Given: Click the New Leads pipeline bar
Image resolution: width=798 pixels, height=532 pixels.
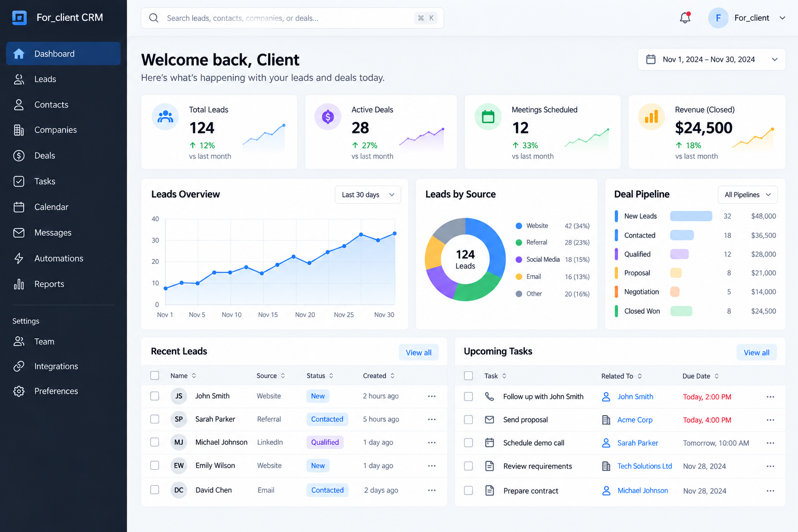Looking at the screenshot, I should 691,216.
